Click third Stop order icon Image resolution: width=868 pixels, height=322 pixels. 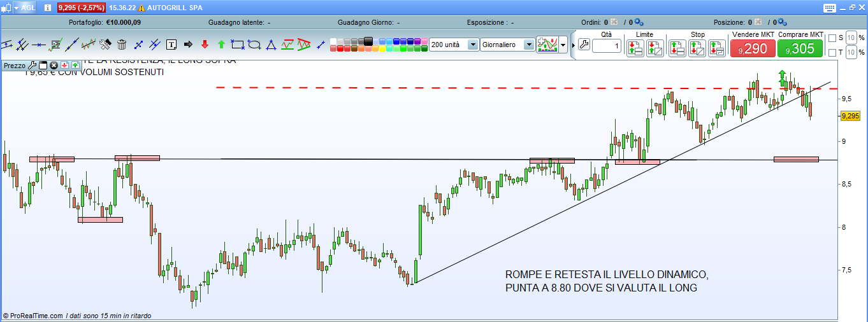point(717,48)
